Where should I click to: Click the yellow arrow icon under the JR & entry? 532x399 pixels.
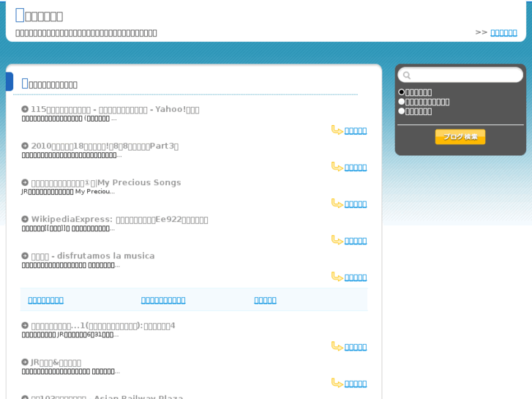(337, 383)
